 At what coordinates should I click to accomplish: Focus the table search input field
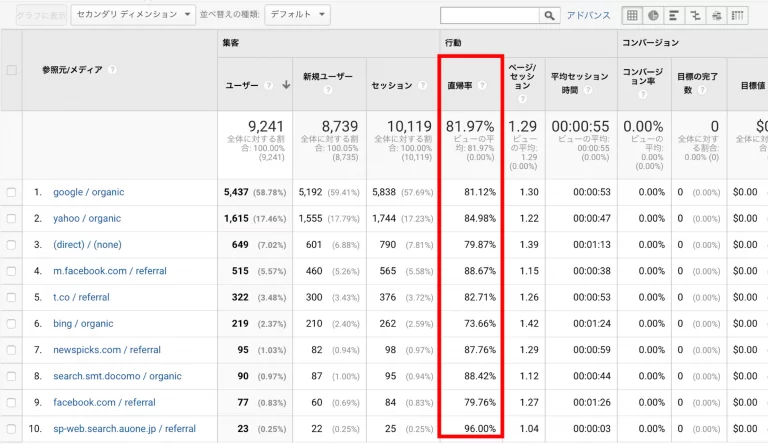(490, 16)
